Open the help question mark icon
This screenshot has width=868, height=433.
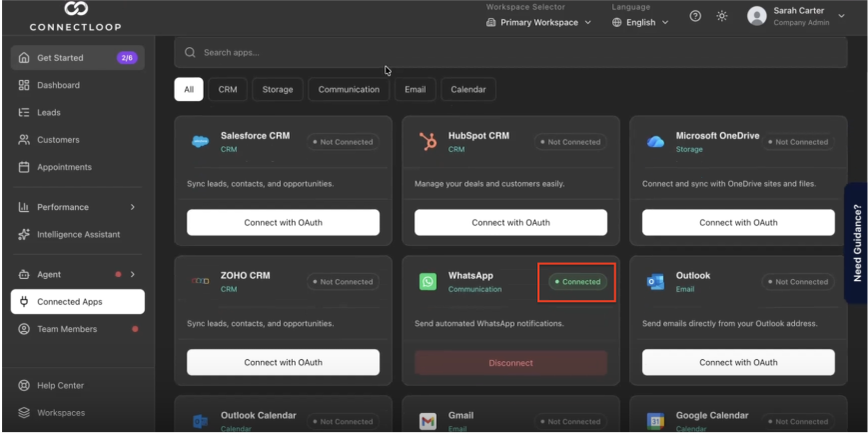tap(695, 16)
